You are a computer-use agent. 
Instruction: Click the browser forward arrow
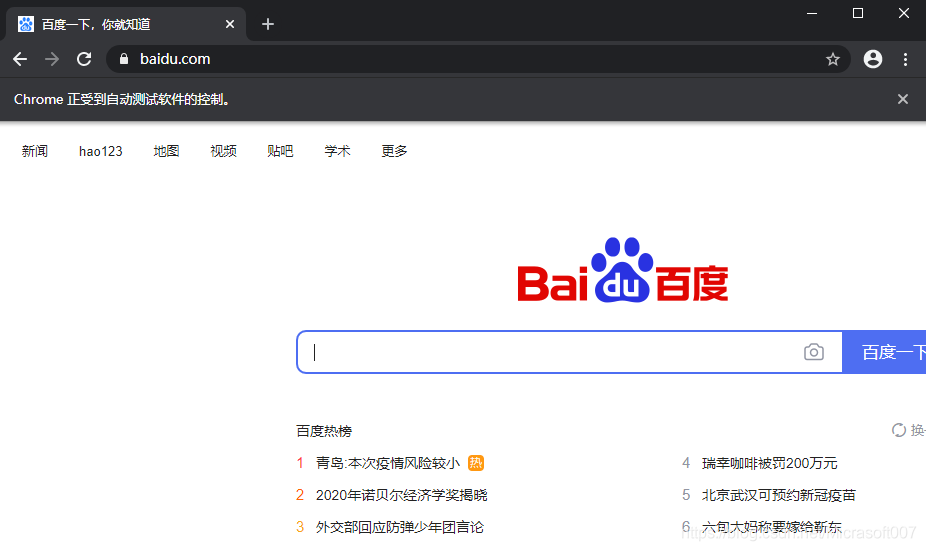(x=52, y=59)
